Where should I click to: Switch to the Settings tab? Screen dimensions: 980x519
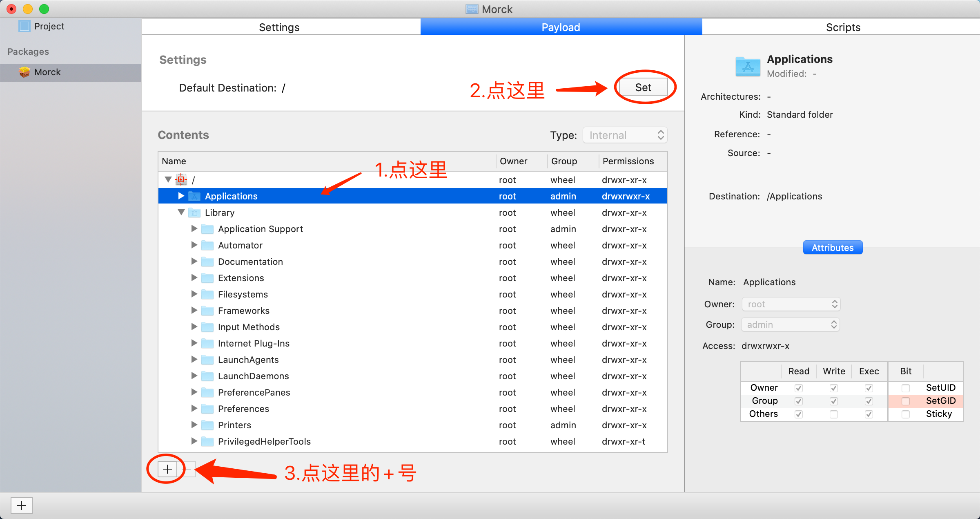[279, 27]
